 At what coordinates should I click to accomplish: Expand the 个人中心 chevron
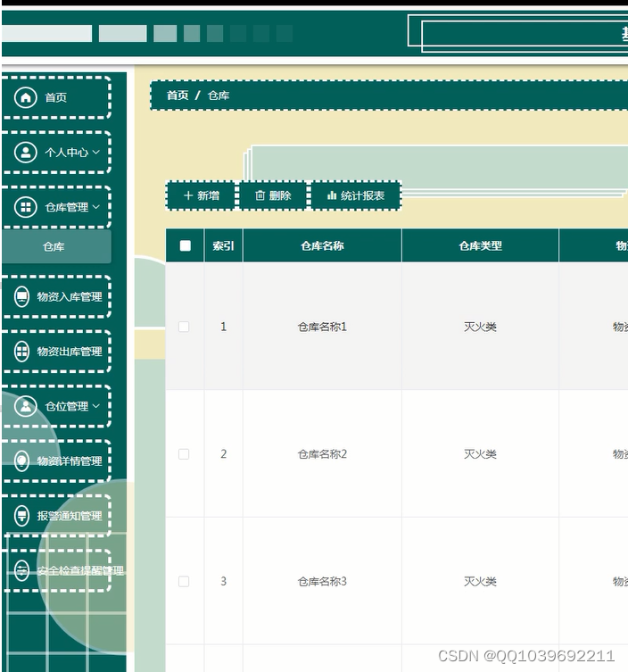(x=96, y=152)
